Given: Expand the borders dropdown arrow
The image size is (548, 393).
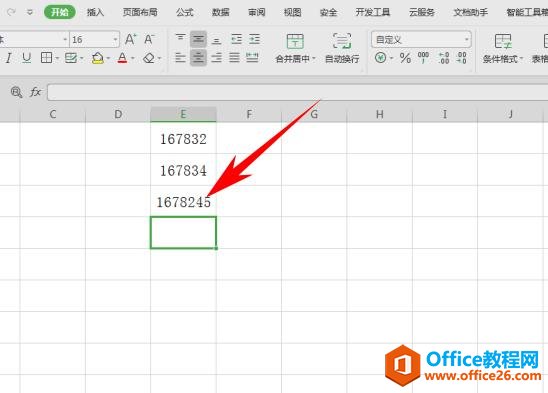Looking at the screenshot, I should click(57, 58).
